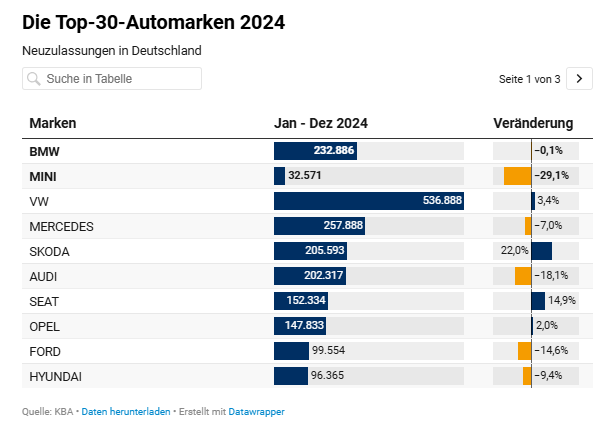The image size is (612, 427).
Task: Select the FORD -14,6% orange bar
Action: point(525,351)
